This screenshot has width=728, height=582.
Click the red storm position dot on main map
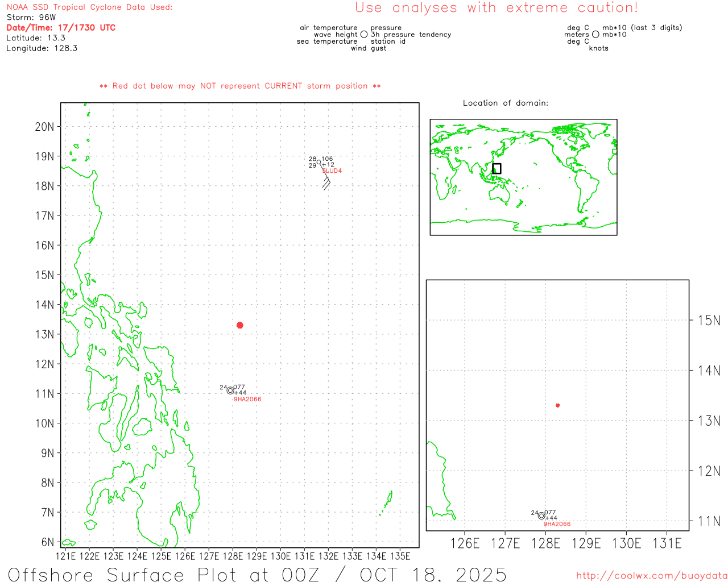point(240,325)
